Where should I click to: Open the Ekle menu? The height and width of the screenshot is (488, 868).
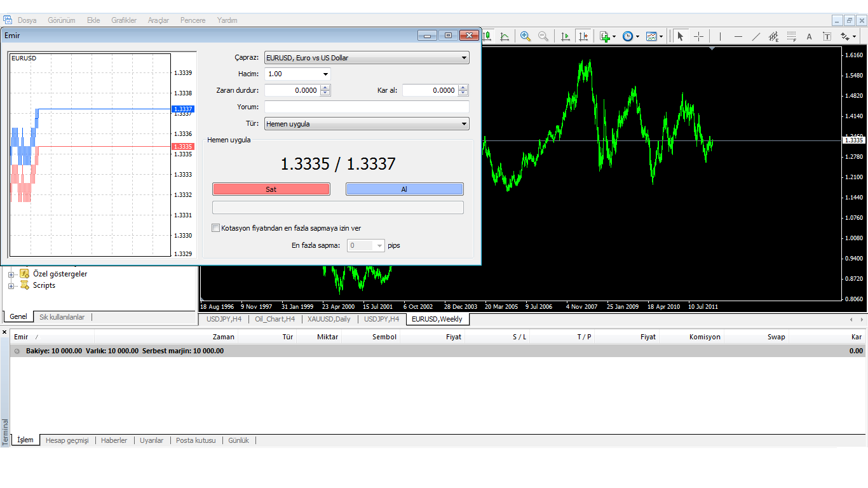93,20
